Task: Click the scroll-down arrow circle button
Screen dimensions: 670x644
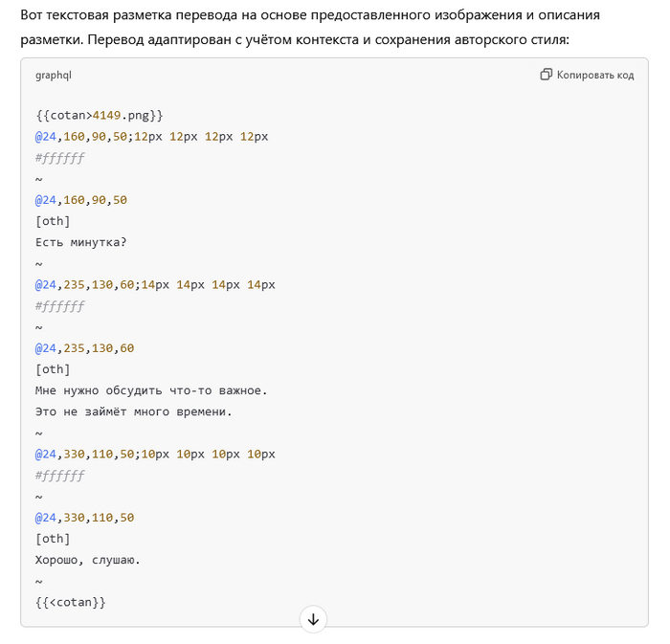Action: 313,619
